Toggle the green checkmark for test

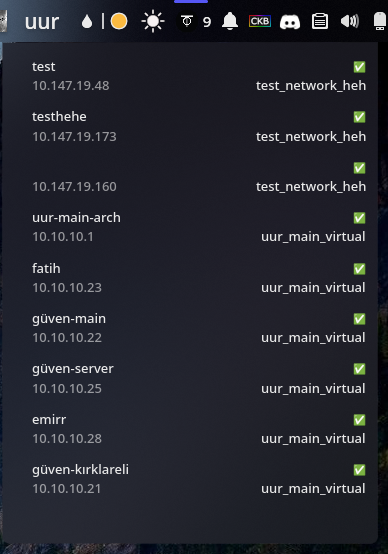pos(359,67)
